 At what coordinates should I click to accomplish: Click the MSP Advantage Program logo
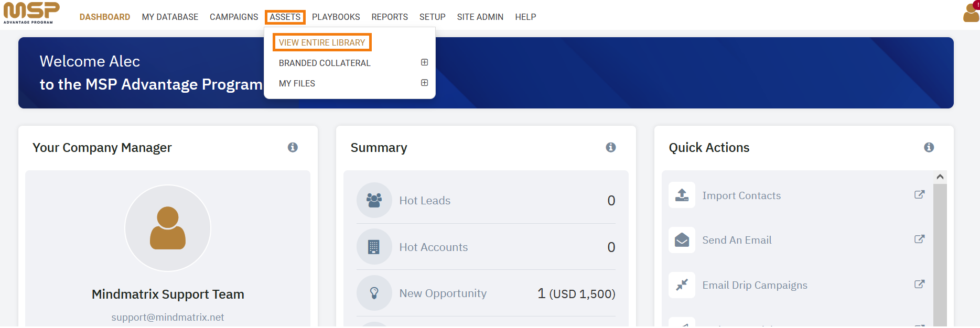point(31,13)
